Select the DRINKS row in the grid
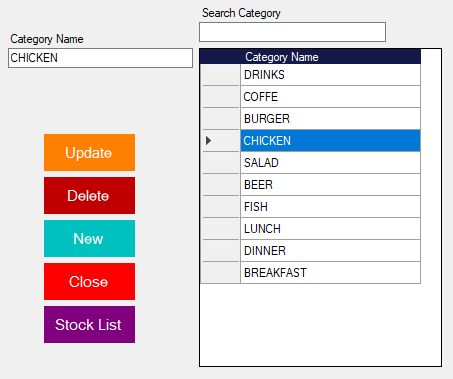Viewport: 453px width, 379px height. click(330, 75)
